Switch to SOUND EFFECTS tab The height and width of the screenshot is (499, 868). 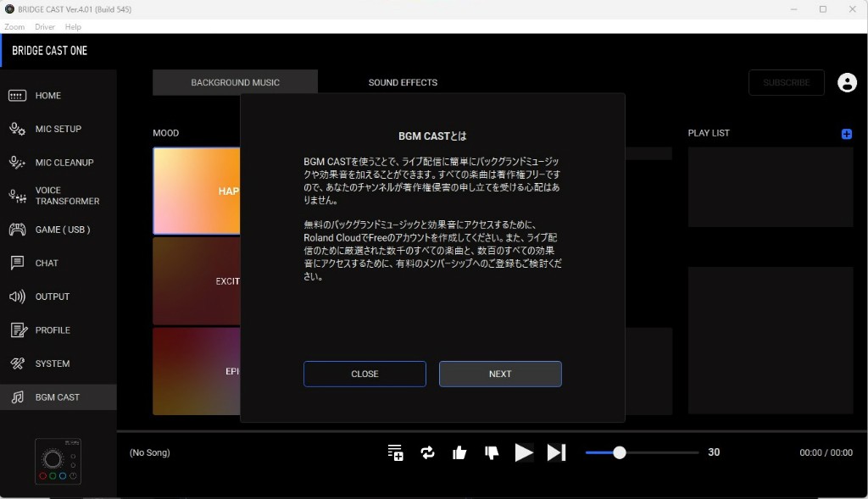pos(403,82)
